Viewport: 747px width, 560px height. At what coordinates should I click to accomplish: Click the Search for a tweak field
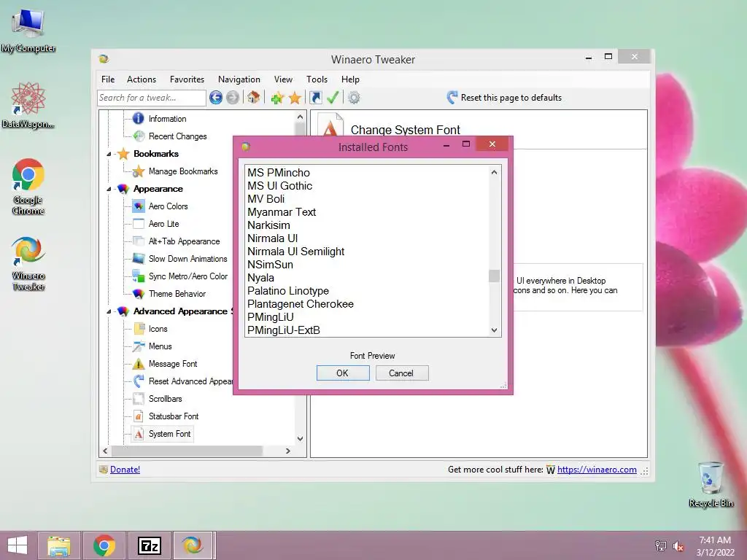(151, 98)
